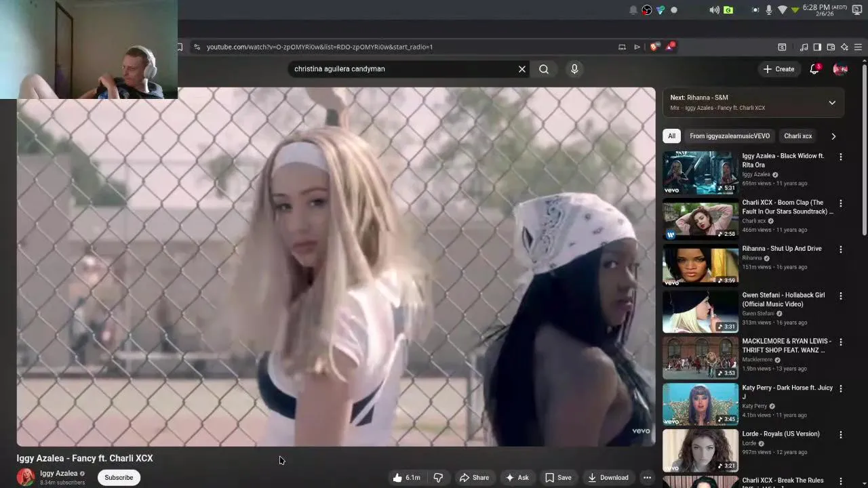
Task: Open options for Black Widow video
Action: point(841,157)
